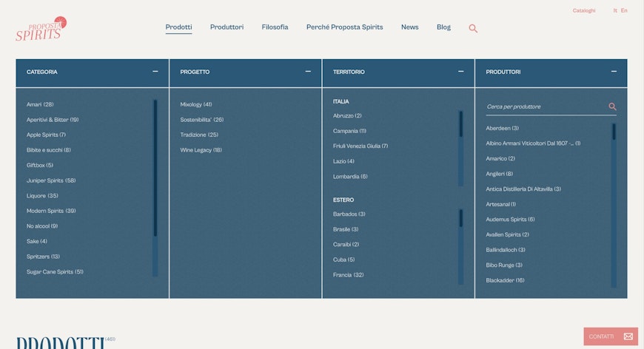Screen dimensions: 644x349
Task: Open the Prodotti menu item
Action: click(178, 27)
